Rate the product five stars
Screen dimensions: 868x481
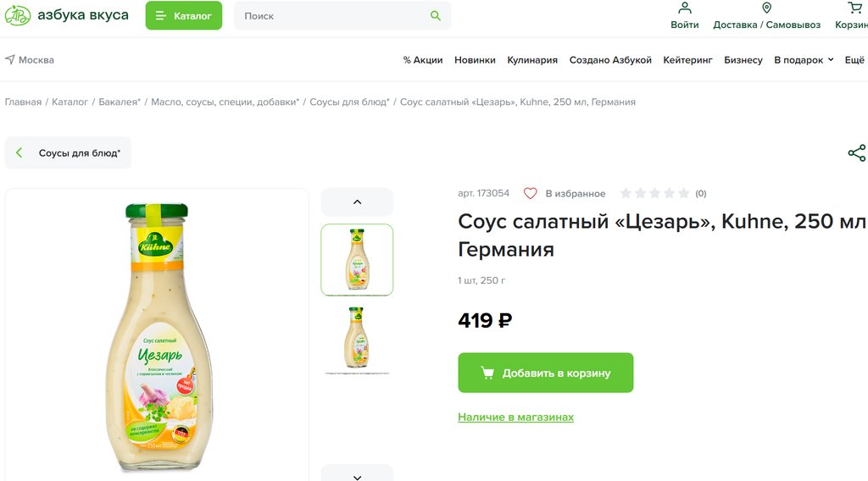pyautogui.click(x=683, y=194)
